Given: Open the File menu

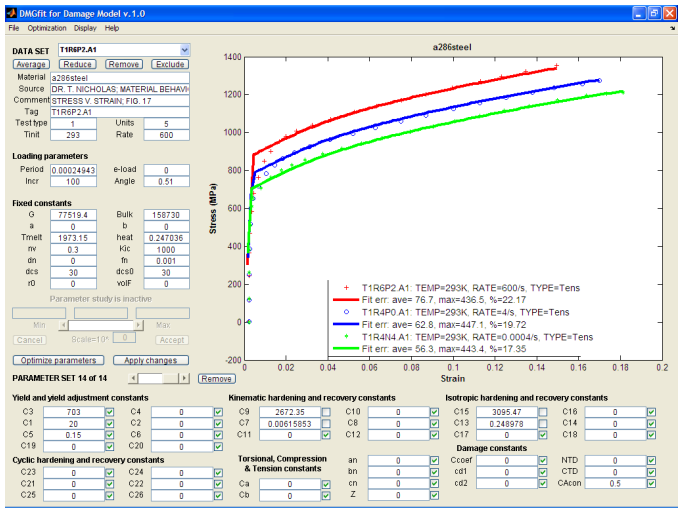Looking at the screenshot, I should [13, 28].
